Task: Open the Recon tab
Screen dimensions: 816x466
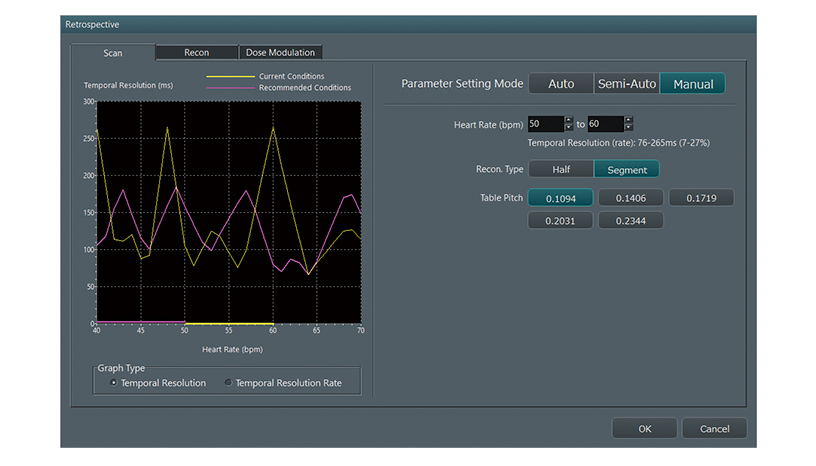Action: click(197, 53)
